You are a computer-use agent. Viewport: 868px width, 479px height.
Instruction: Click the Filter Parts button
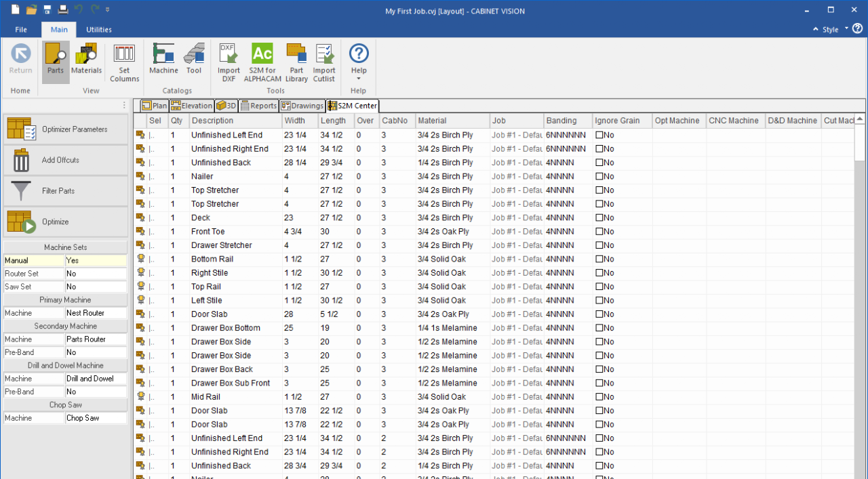click(x=65, y=191)
